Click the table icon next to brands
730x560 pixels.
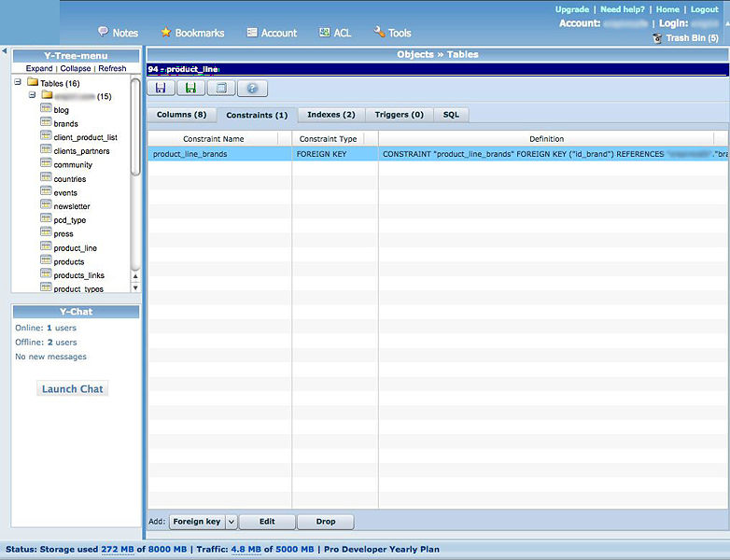click(46, 123)
